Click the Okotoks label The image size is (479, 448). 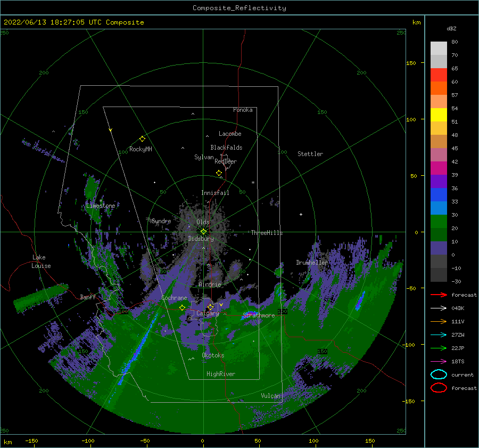213,355
